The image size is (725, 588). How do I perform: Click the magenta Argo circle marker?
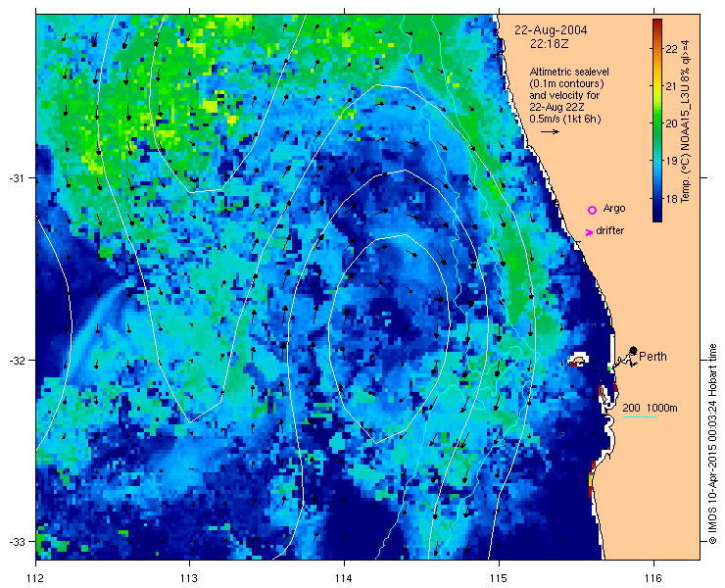tap(592, 210)
